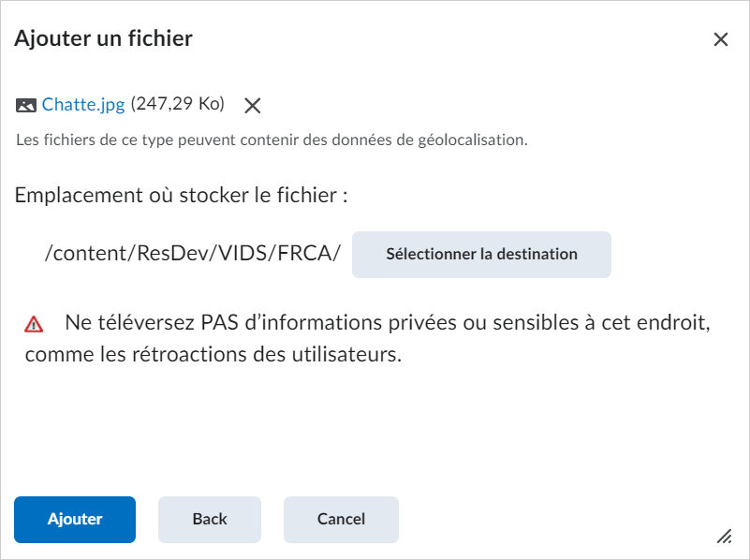Click the file size (247,29 Ko) label
Viewport: 750px width, 560px height.
178,104
